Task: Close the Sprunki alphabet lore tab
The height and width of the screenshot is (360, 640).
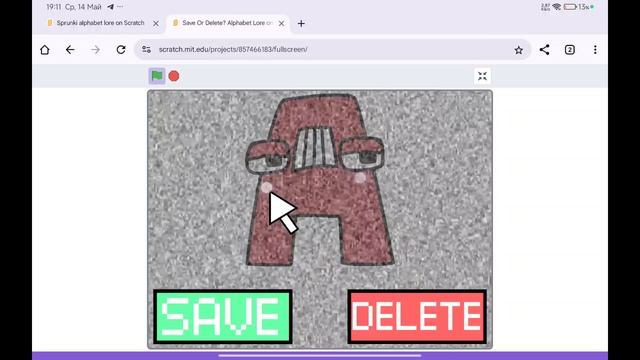Action: [156, 24]
